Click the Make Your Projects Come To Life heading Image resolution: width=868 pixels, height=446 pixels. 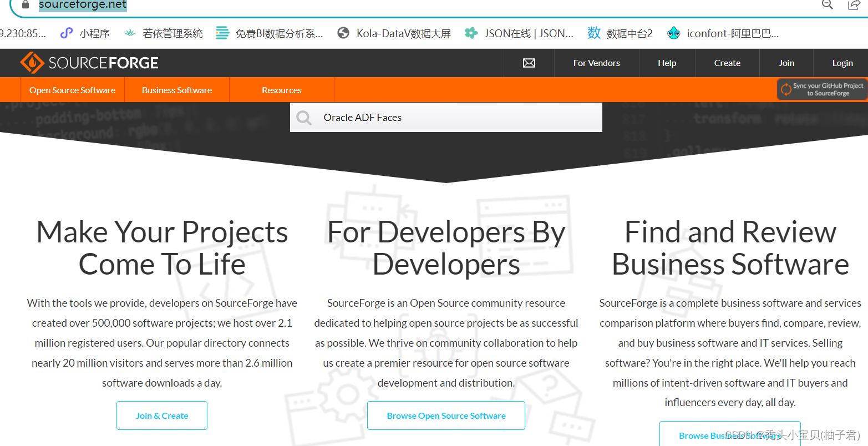[x=162, y=248]
